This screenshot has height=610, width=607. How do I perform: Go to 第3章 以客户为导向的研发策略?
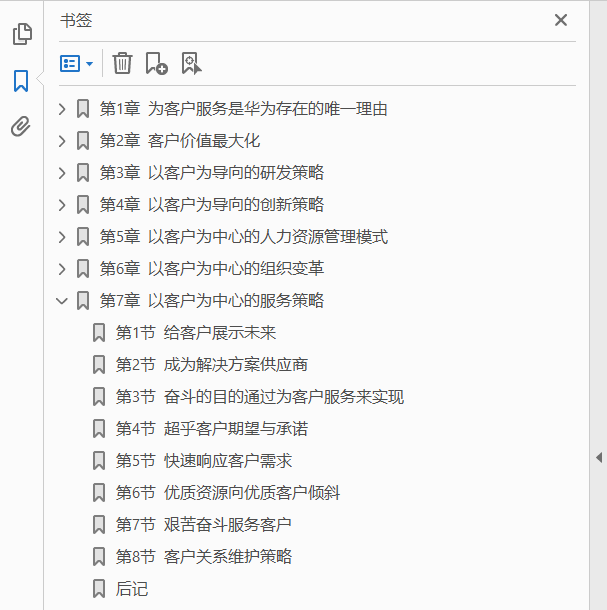click(212, 173)
